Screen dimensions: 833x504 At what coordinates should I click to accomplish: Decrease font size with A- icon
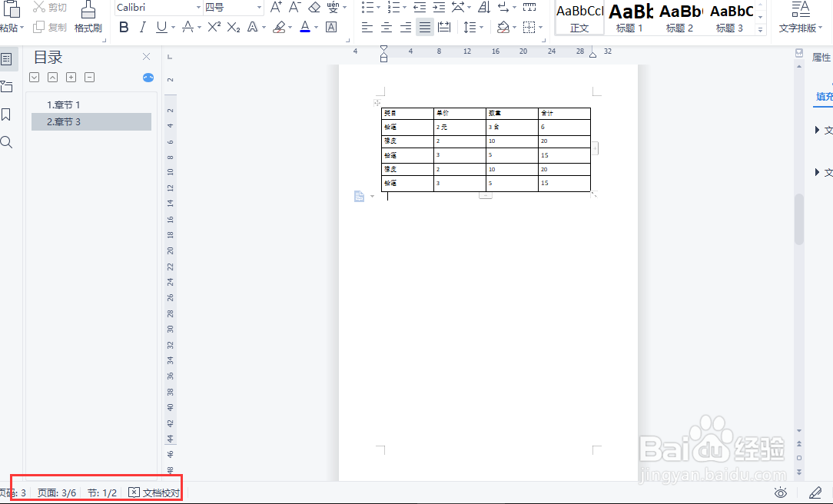[x=295, y=8]
